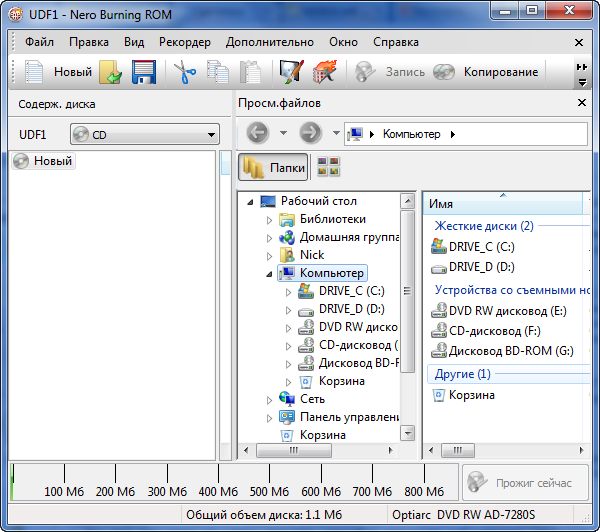Select DVD RW дисковод (E:) in file list
Screen dimensions: 600x532
point(500,311)
